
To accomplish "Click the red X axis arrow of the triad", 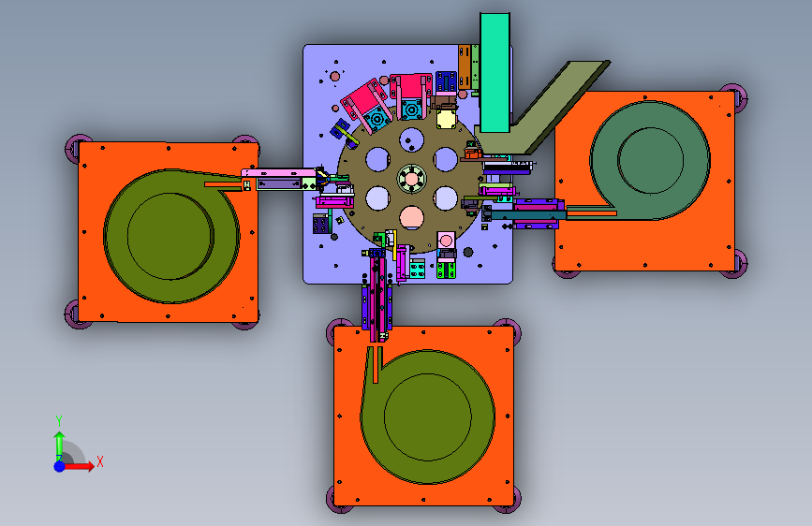I will (x=79, y=466).
